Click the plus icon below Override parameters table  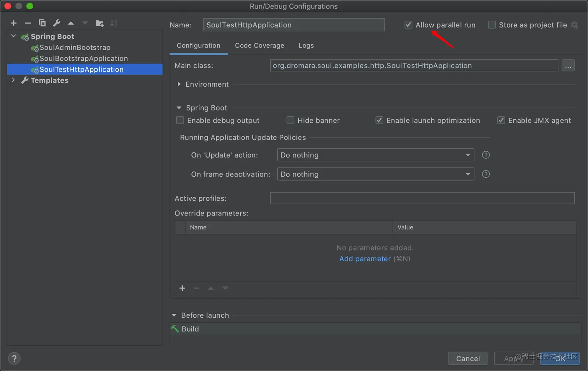click(x=182, y=288)
